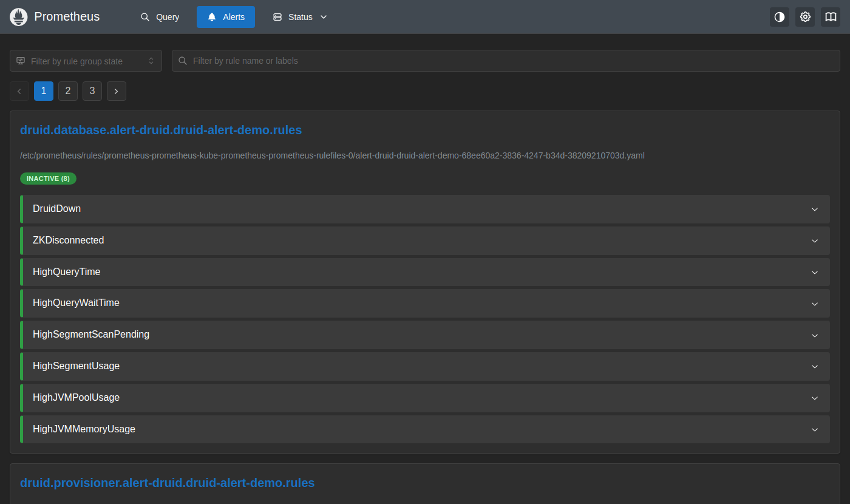Expand the HighSegmentScanPending rule
Viewport: 850px width, 504px height.
[x=425, y=335]
